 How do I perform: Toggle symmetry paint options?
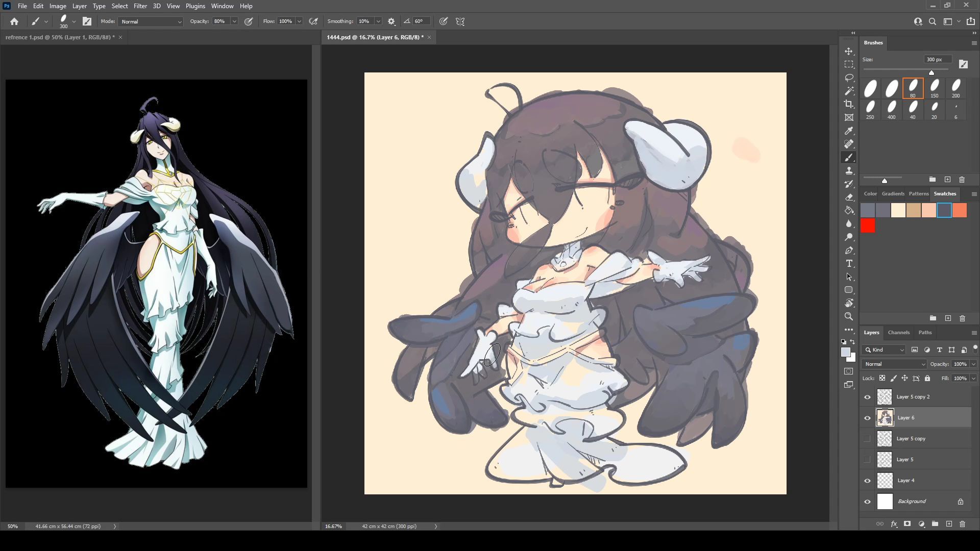click(x=460, y=21)
